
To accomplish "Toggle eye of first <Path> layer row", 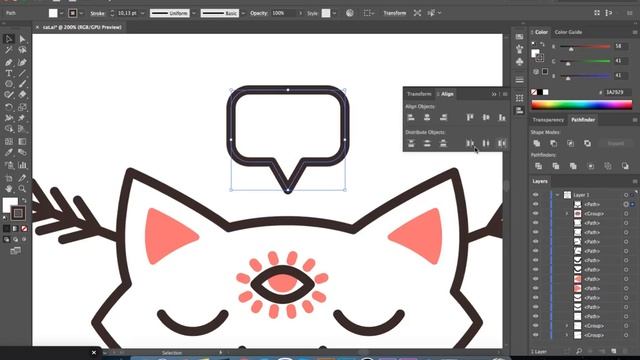I will [536, 204].
